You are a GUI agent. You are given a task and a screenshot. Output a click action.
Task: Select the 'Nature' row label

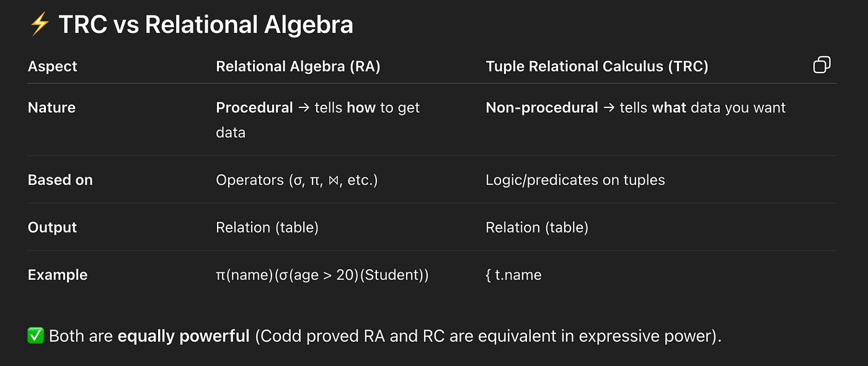[51, 107]
